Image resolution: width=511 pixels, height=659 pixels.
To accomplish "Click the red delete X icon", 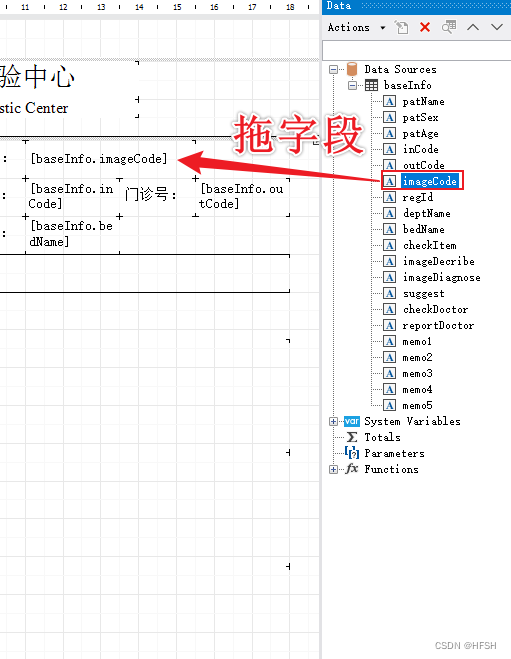I will pos(425,28).
